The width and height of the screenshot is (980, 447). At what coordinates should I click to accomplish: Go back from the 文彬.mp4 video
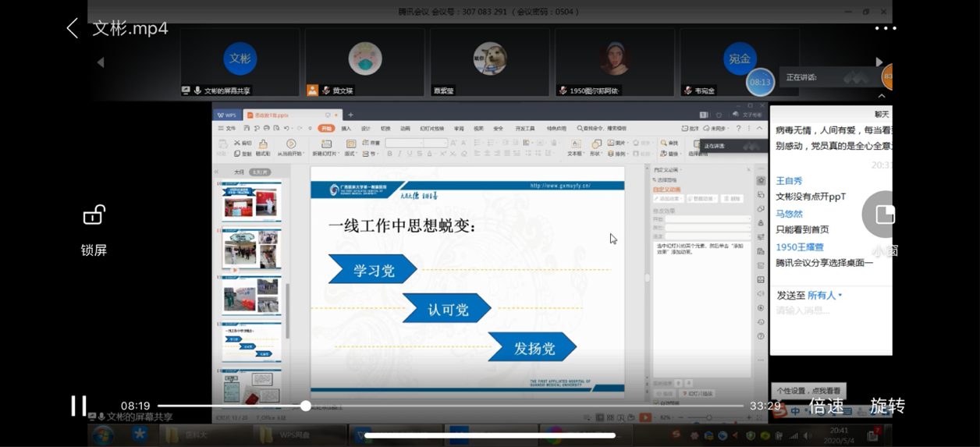coord(73,29)
